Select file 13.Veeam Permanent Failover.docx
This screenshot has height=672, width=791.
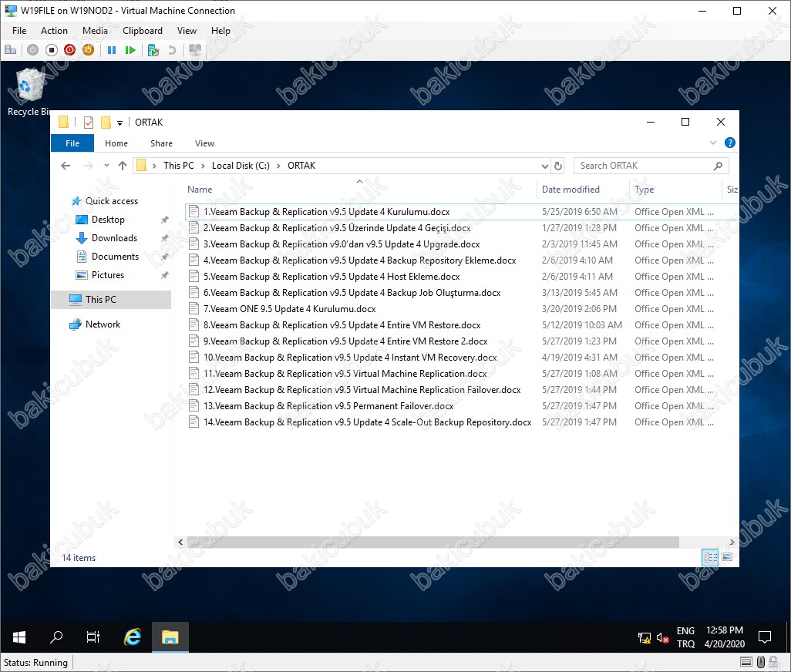click(x=328, y=406)
